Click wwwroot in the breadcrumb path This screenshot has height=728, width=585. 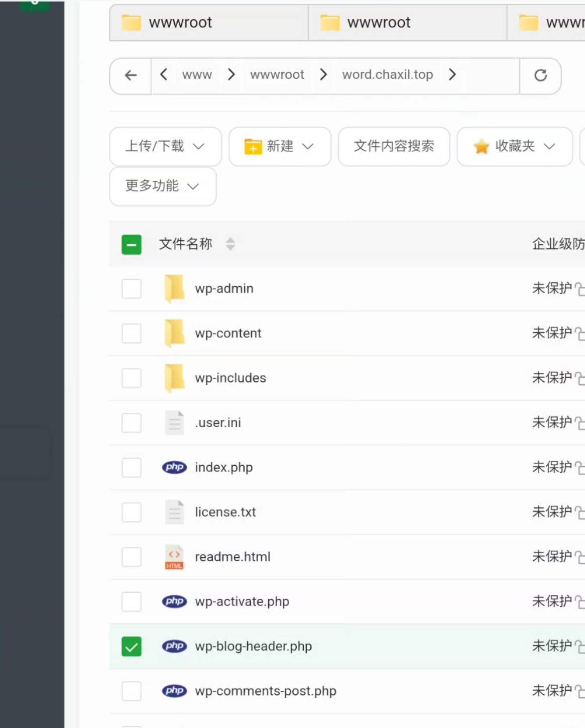(277, 75)
